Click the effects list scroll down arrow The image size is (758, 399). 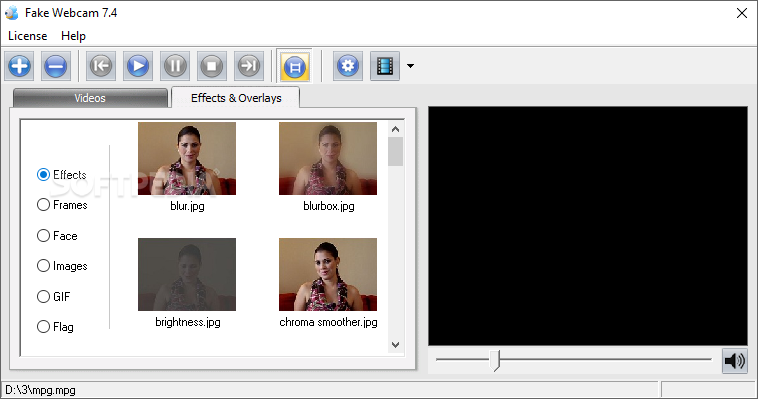click(395, 345)
